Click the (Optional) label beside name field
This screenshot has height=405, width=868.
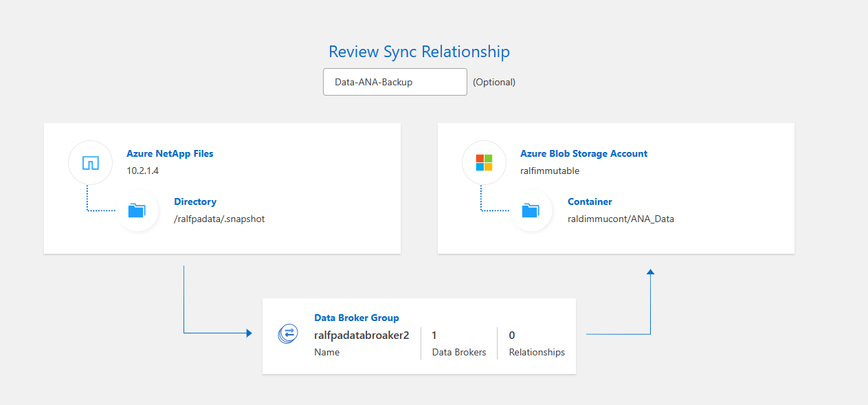coord(494,82)
